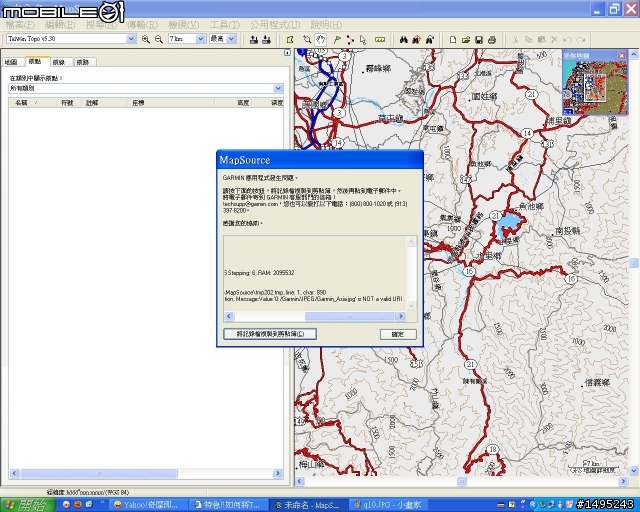This screenshot has height=512, width=640.
Task: Click the Cut scissors icon
Action: pos(515,40)
